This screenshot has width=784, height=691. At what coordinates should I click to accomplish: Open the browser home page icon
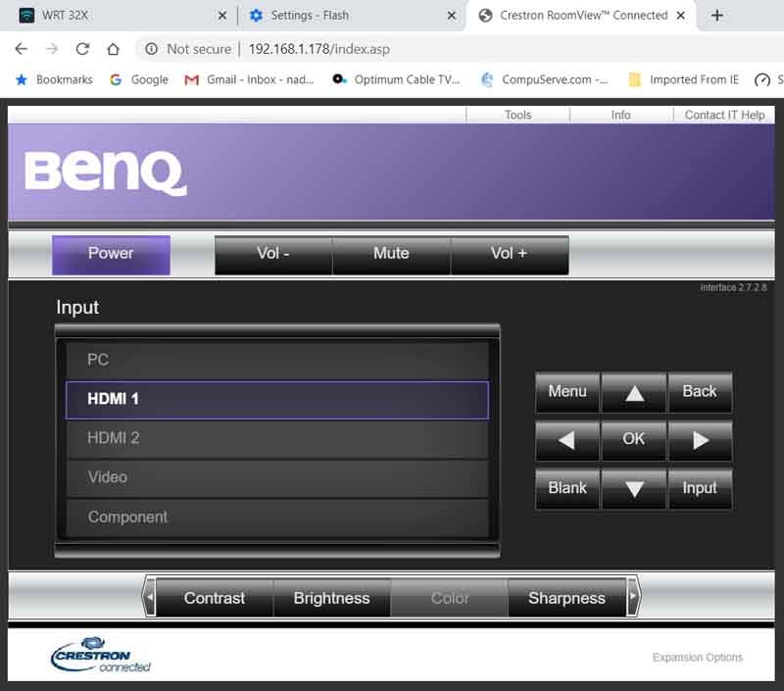coord(114,49)
